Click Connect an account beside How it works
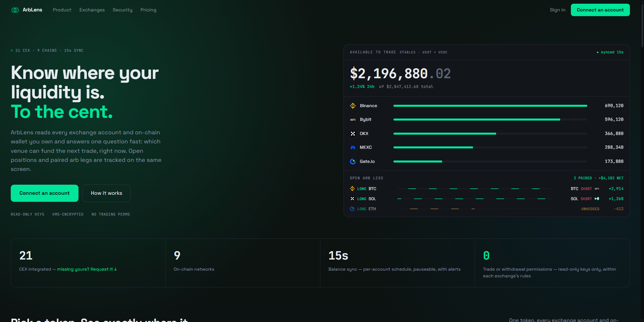Image resolution: width=644 pixels, height=322 pixels. click(45, 193)
